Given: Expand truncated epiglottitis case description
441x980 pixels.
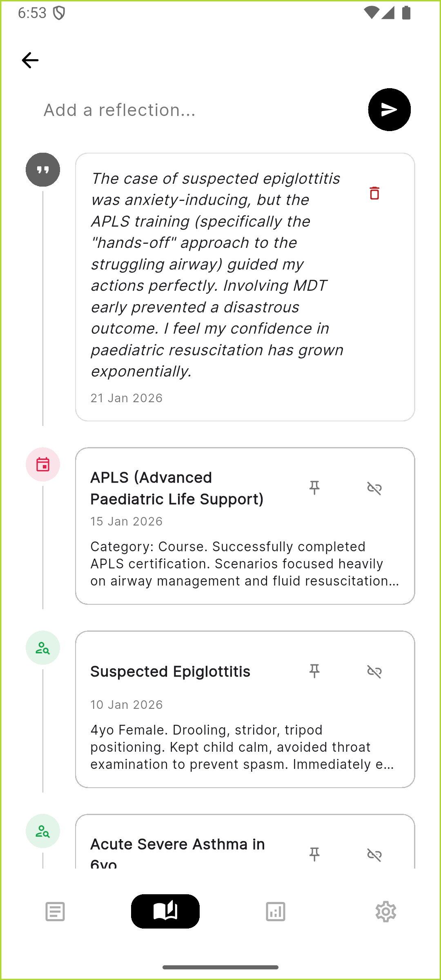Looking at the screenshot, I should pyautogui.click(x=242, y=747).
